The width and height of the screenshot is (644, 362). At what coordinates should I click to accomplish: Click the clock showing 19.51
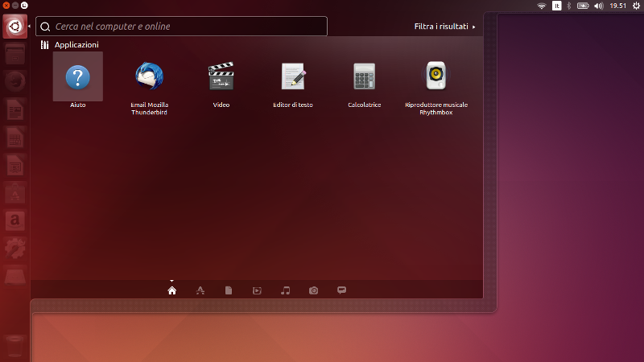click(617, 6)
